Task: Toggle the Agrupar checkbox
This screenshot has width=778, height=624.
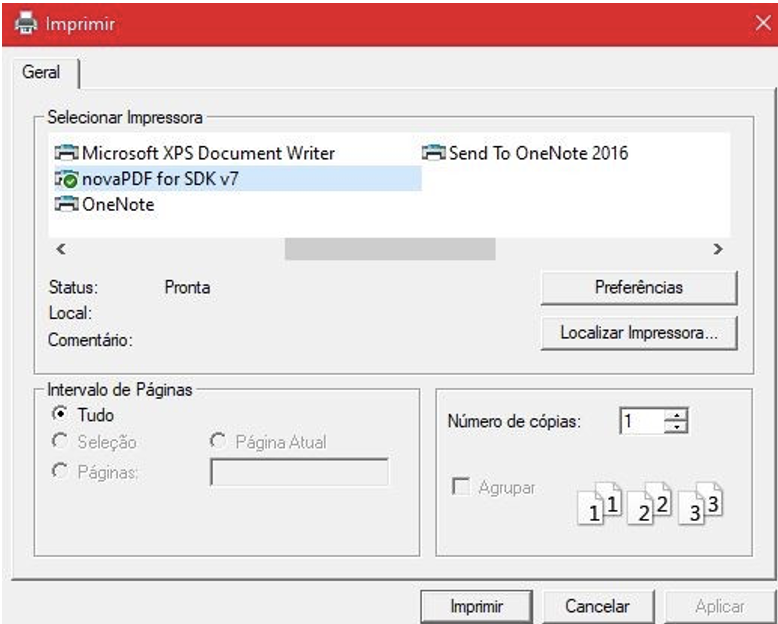Action: [461, 488]
